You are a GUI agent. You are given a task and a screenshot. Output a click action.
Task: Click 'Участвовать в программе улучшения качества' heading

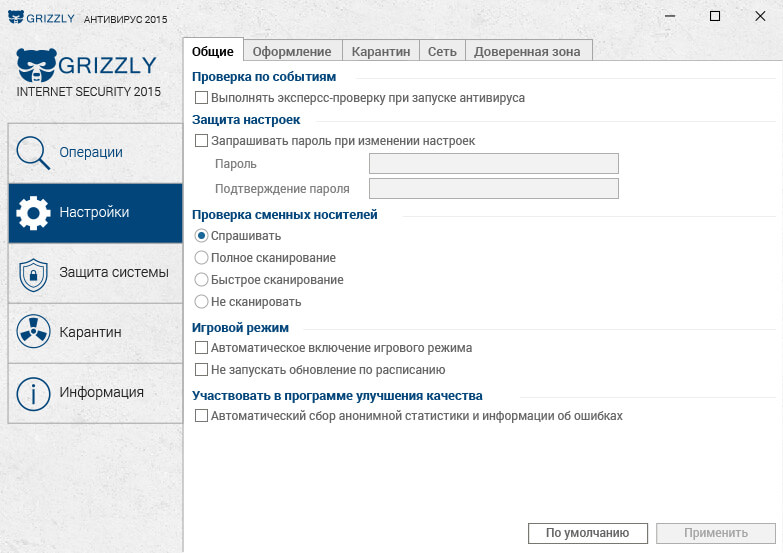(337, 395)
